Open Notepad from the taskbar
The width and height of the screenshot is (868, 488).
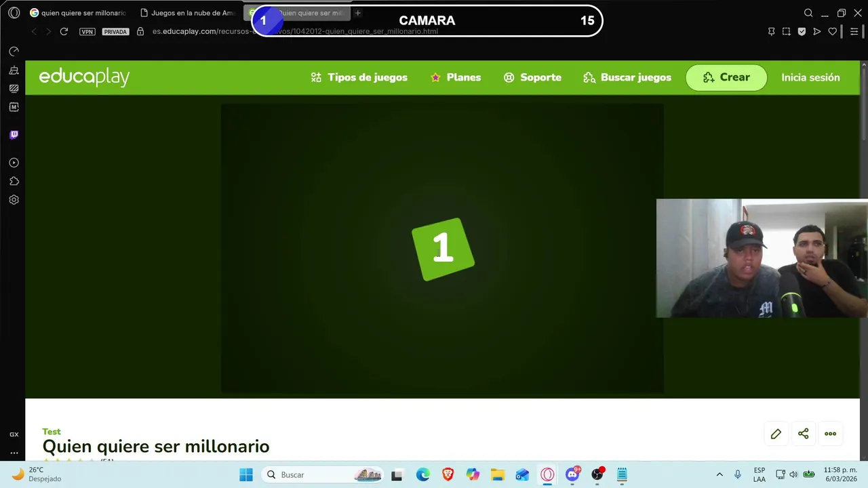622,474
